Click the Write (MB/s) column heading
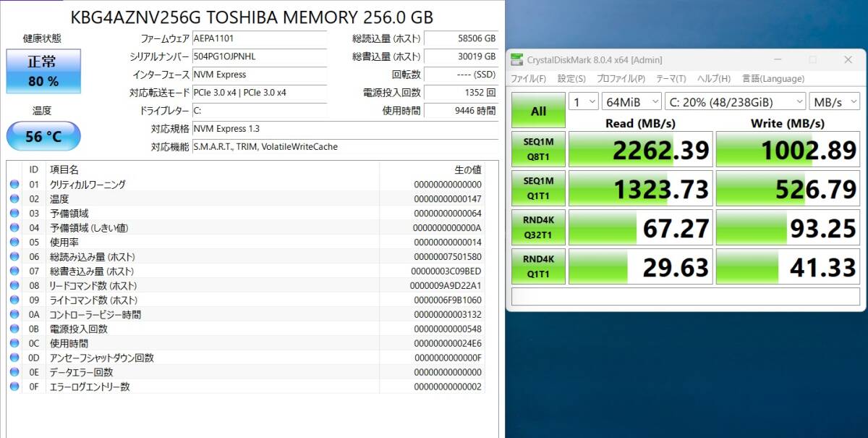This screenshot has width=868, height=438. point(788,123)
